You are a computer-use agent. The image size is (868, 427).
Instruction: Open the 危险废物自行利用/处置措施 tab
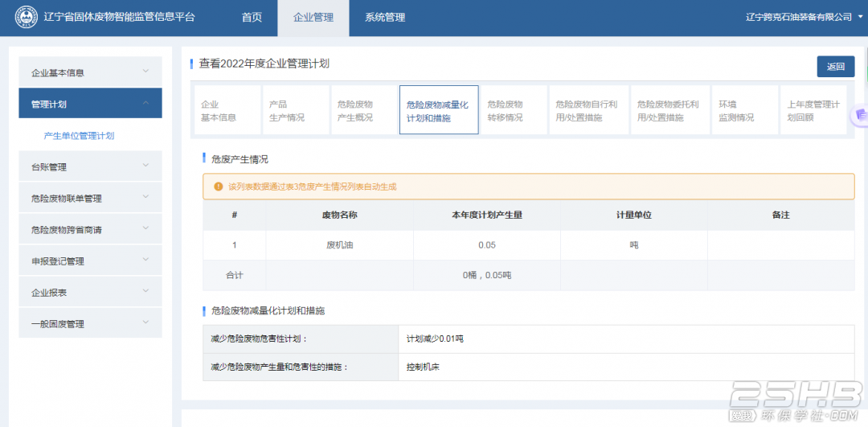click(x=589, y=110)
